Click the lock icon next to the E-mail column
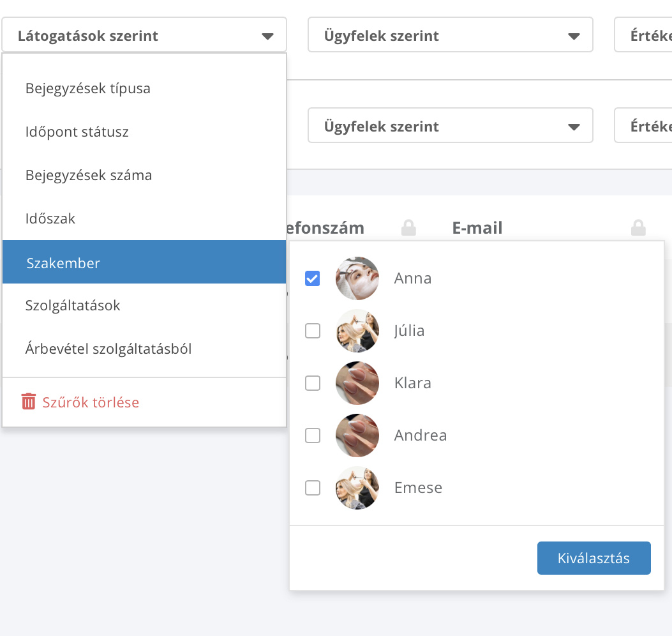672x636 pixels. (638, 227)
